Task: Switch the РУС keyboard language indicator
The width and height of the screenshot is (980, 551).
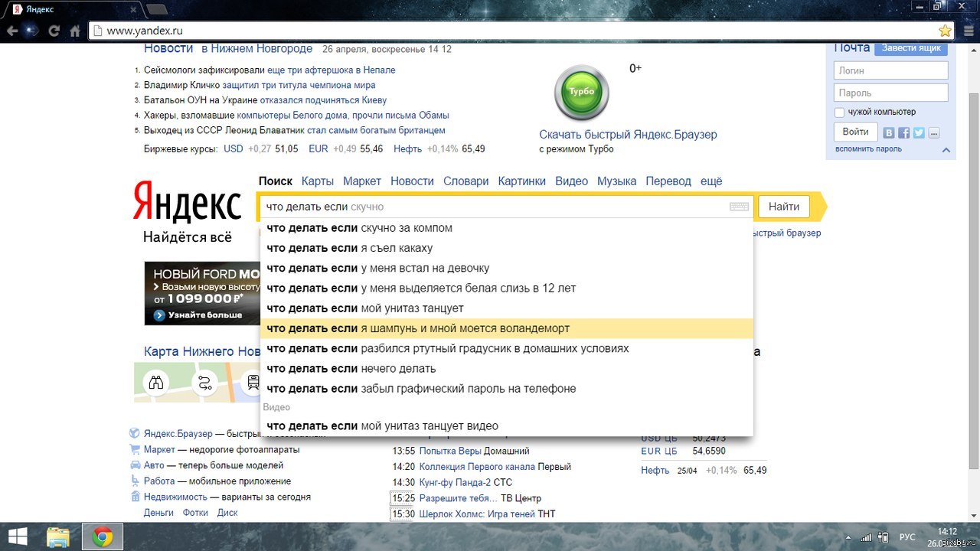Action: click(907, 537)
